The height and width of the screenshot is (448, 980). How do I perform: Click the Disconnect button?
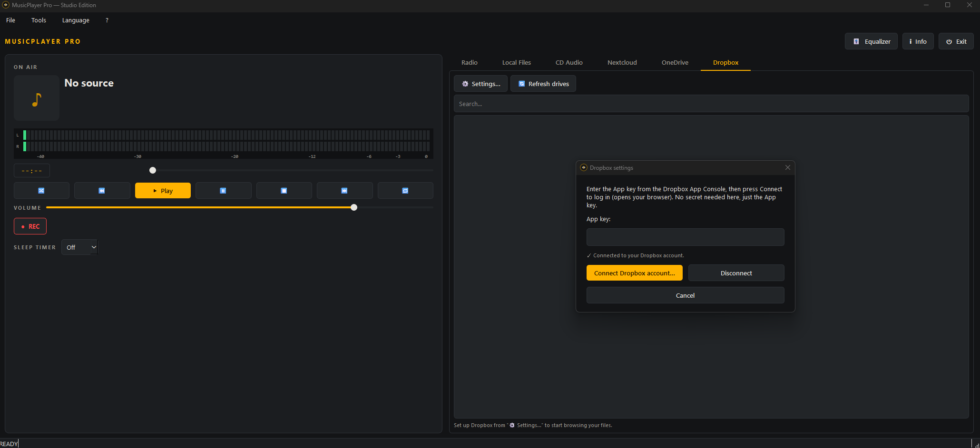tap(736, 273)
